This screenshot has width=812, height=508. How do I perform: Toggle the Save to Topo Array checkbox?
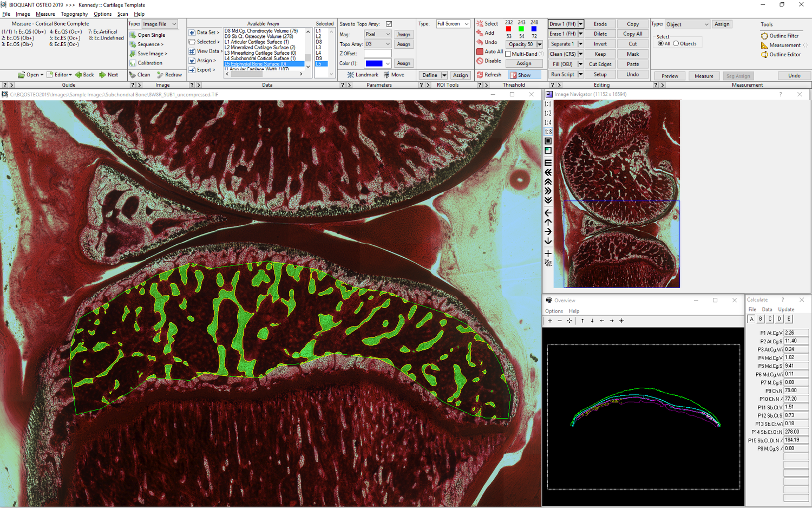coord(389,24)
